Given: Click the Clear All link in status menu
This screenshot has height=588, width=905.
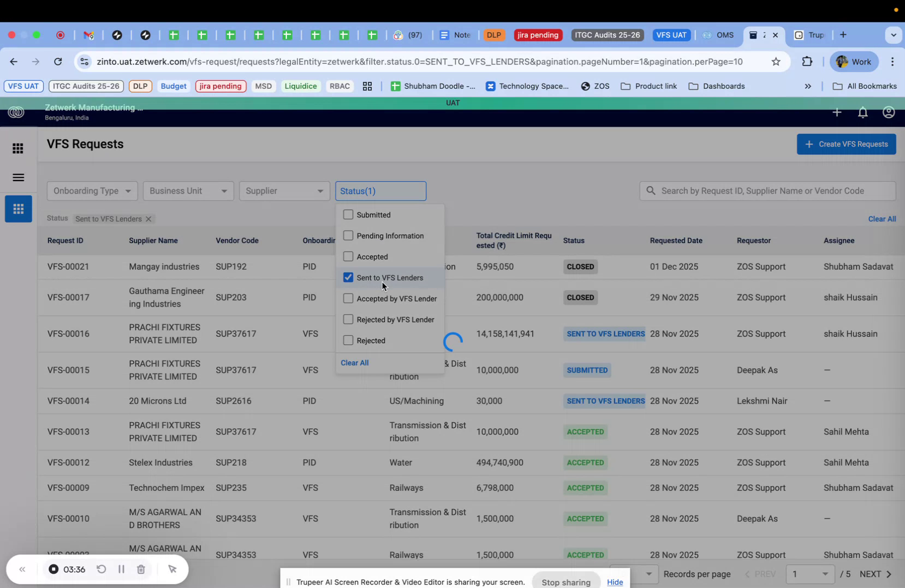Looking at the screenshot, I should pyautogui.click(x=354, y=362).
